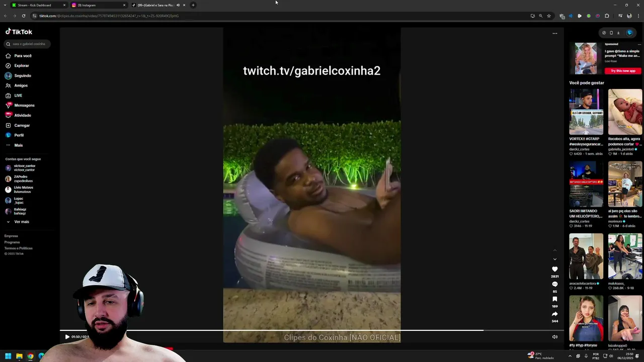
Task: Like the video with heart icon
Action: [555, 269]
